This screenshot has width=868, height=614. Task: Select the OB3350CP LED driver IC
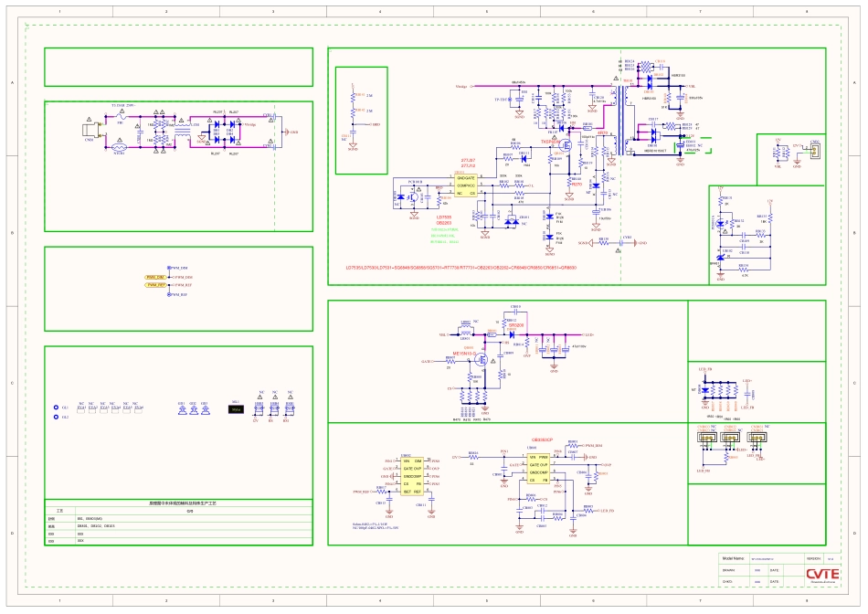click(x=538, y=467)
